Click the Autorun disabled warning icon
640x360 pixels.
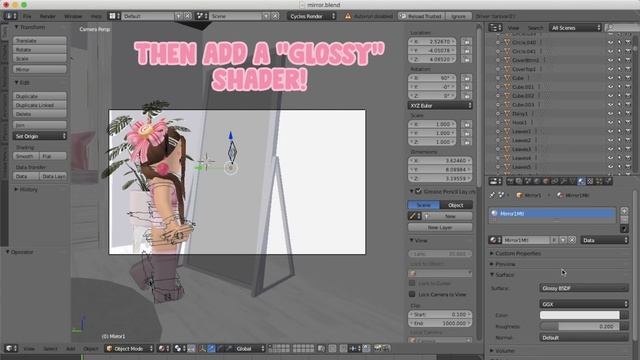[x=348, y=16]
